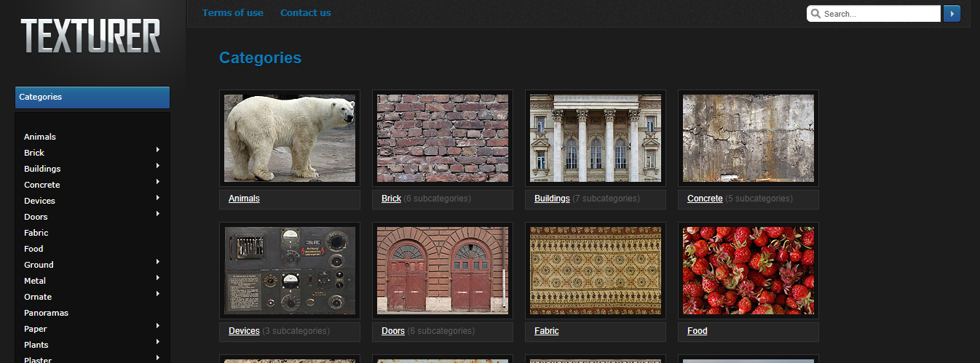Click the Animals caption link under thumbnail
Image resolution: width=980 pixels, height=363 pixels.
pos(244,199)
